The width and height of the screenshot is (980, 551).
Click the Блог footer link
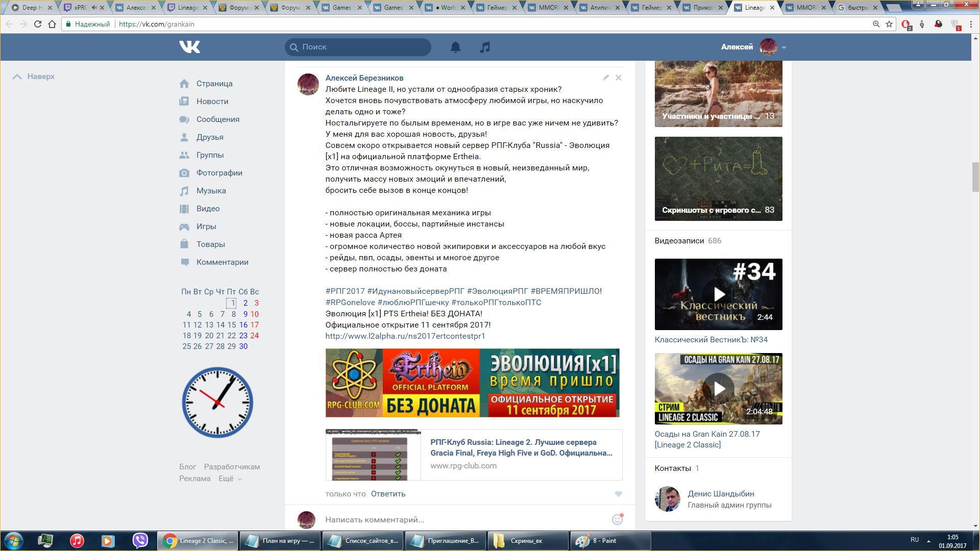[x=187, y=467]
